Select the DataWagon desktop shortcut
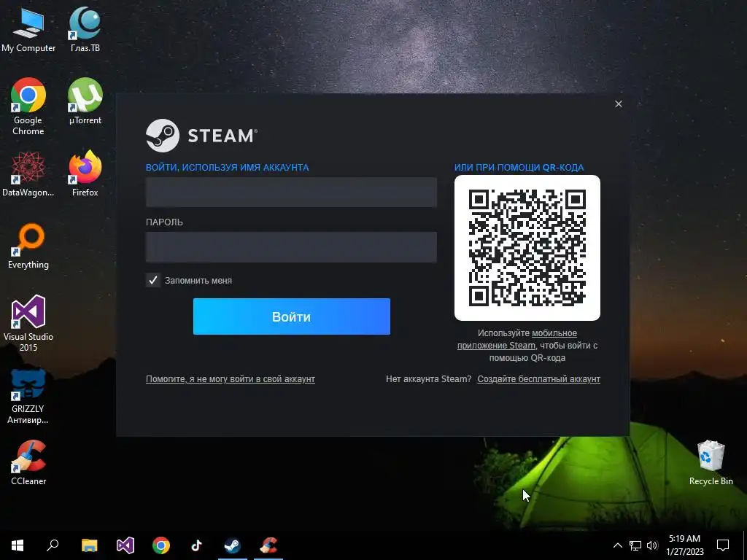The height and width of the screenshot is (560, 747). 28,174
